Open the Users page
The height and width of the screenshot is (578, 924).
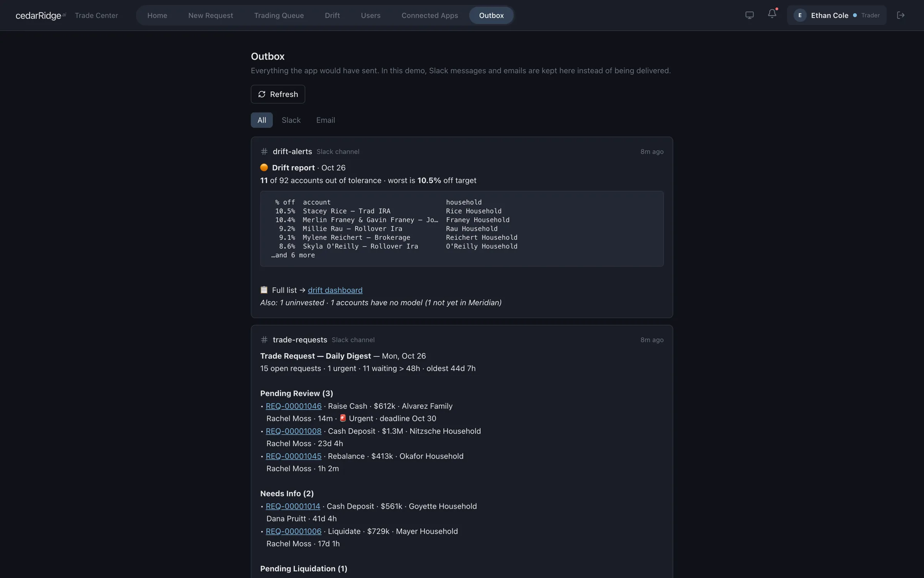[370, 15]
